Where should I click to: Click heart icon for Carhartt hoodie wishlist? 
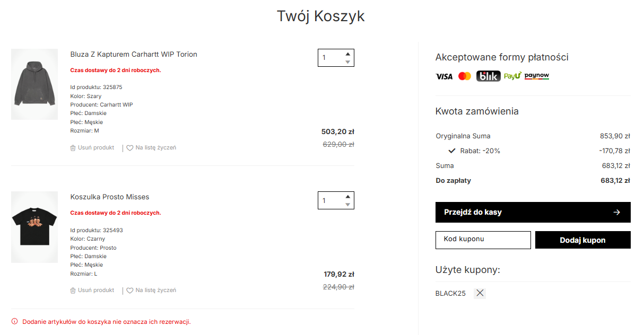coord(130,148)
